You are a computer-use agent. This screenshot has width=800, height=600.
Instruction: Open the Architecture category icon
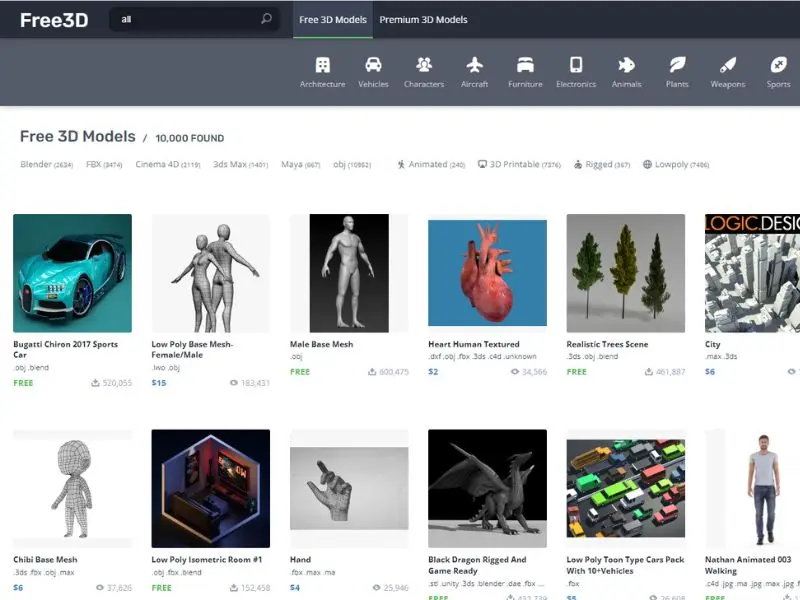(x=322, y=65)
